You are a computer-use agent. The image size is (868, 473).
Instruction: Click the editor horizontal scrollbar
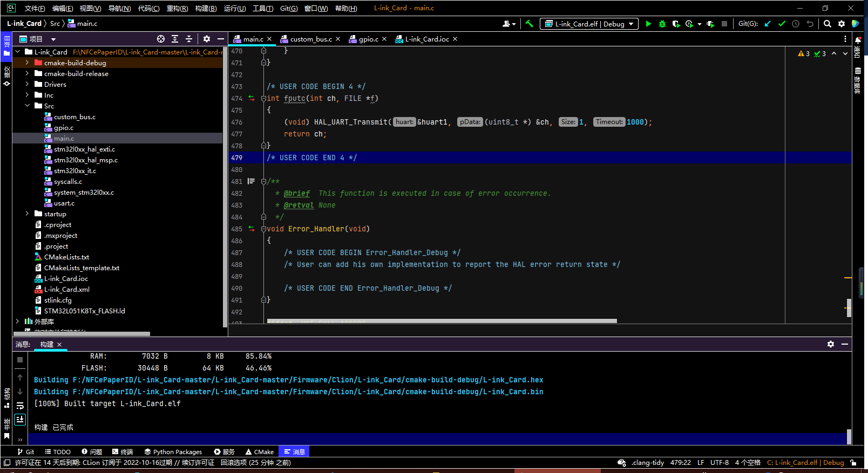click(x=442, y=321)
